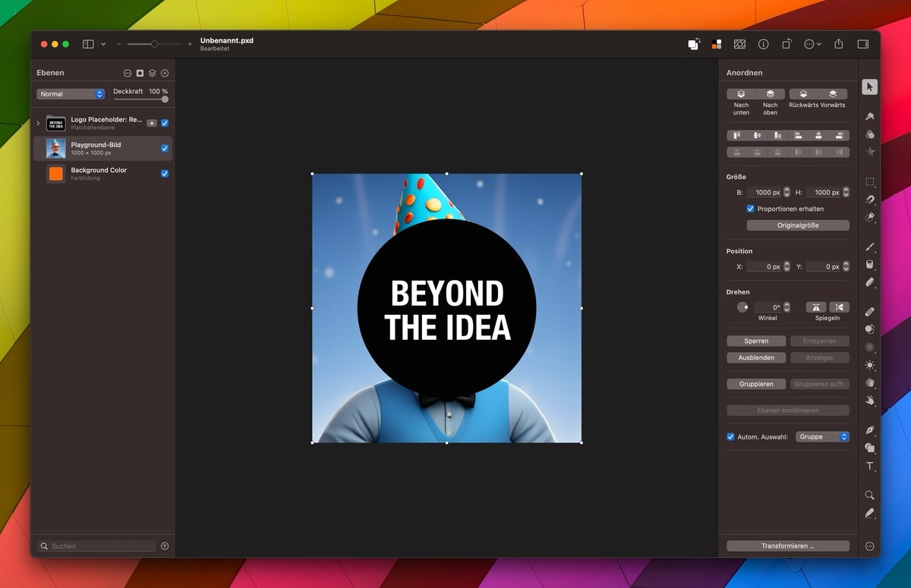911x588 pixels.
Task: Choose the Zoom magnifier tool
Action: point(870,495)
